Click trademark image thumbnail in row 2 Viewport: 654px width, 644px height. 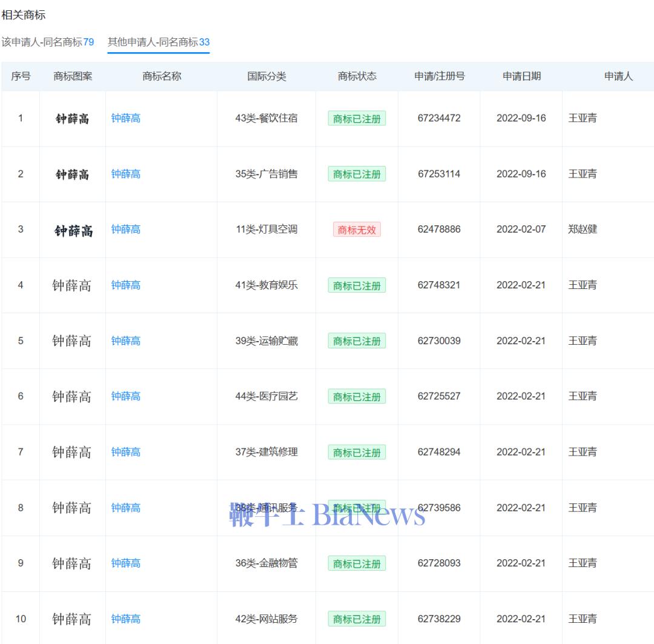click(72, 174)
